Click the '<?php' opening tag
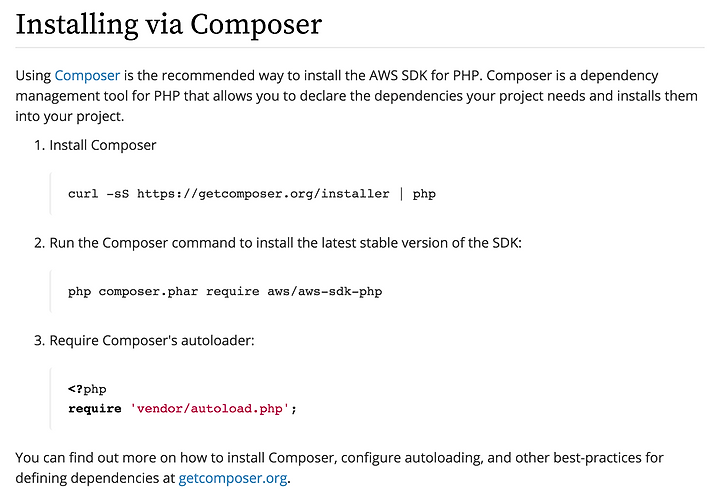The image size is (720, 502). (87, 389)
